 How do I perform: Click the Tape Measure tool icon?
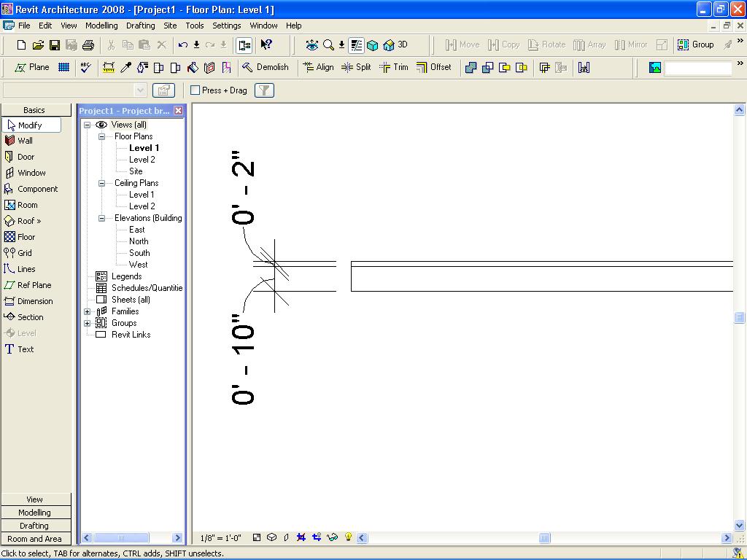click(x=109, y=67)
